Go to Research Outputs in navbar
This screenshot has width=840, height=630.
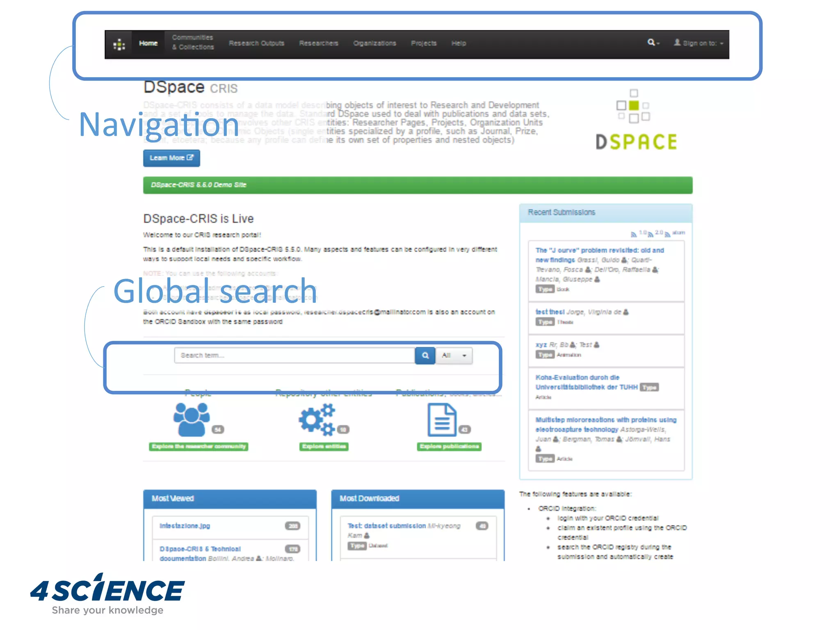[256, 43]
